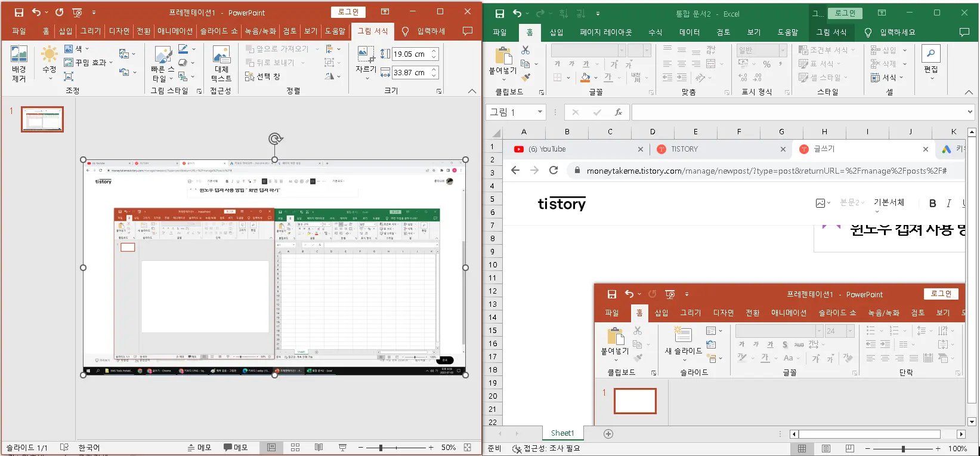Viewport: 980px width, 456px height.
Task: Click the 로그인 button in Excel
Action: point(845,13)
